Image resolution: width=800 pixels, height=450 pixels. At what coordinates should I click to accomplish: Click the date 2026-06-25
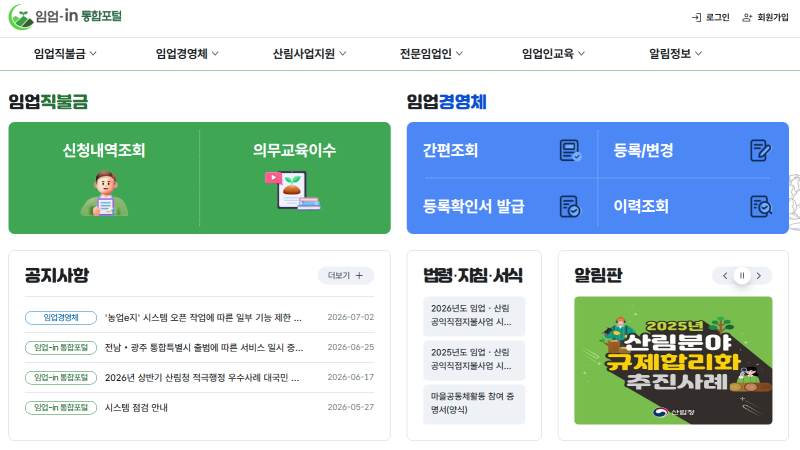[351, 347]
